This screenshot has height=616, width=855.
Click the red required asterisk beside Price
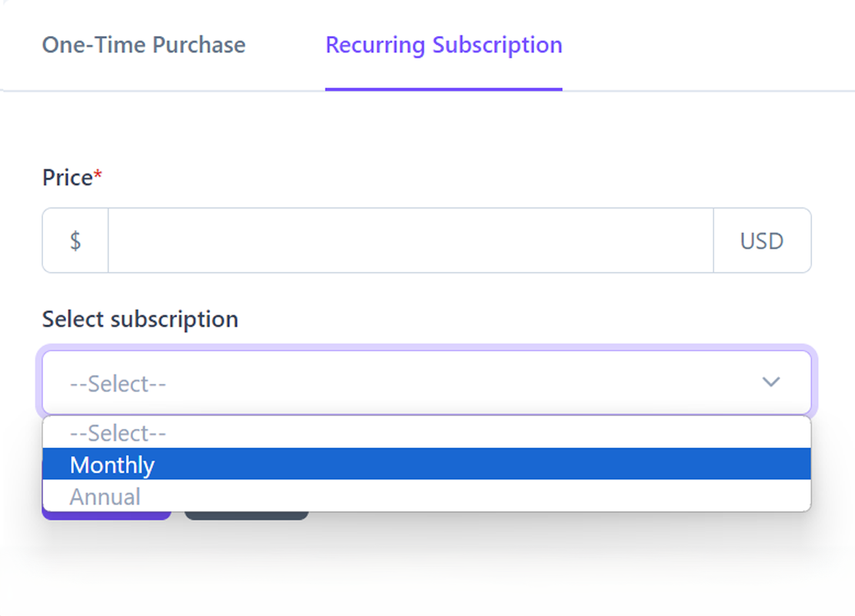(x=98, y=176)
